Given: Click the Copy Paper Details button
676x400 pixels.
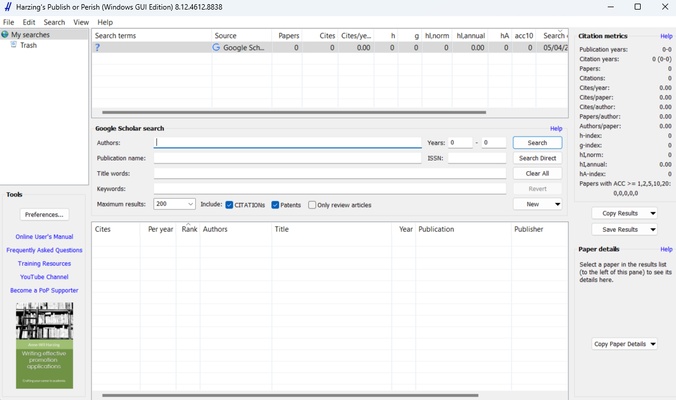Looking at the screenshot, I should (620, 344).
